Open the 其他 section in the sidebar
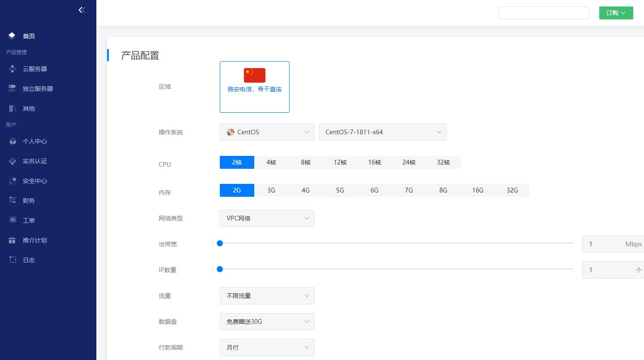Viewport: 644px width, 360px height. (12, 108)
